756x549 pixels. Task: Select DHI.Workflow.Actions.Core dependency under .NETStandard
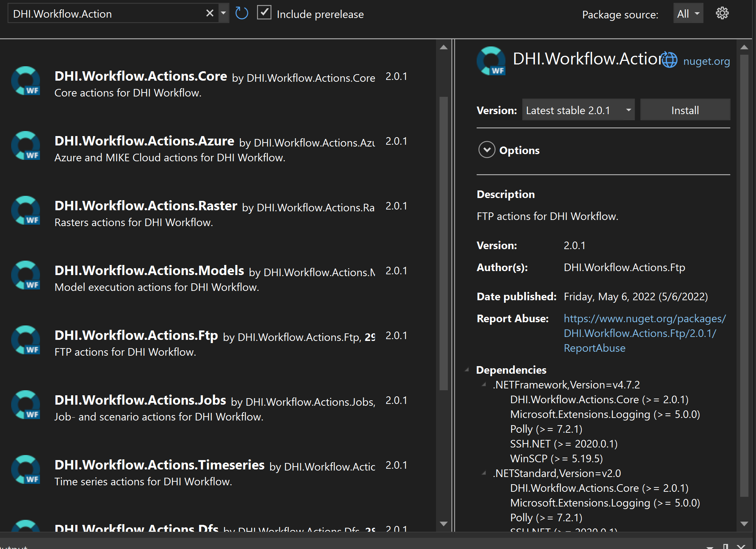(599, 488)
